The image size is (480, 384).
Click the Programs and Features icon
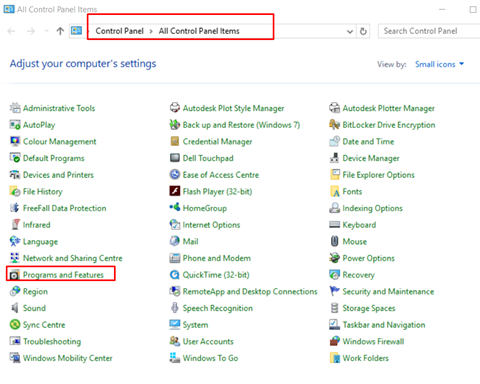click(x=15, y=275)
